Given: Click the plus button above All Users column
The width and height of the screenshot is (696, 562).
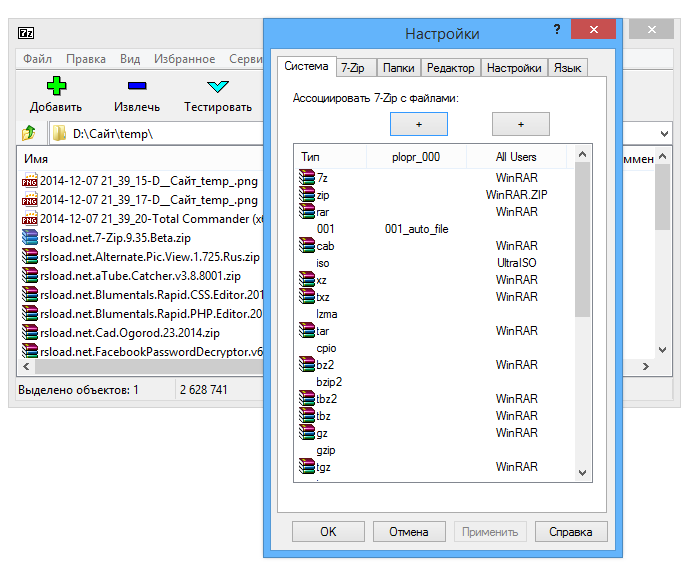Looking at the screenshot, I should [521, 124].
